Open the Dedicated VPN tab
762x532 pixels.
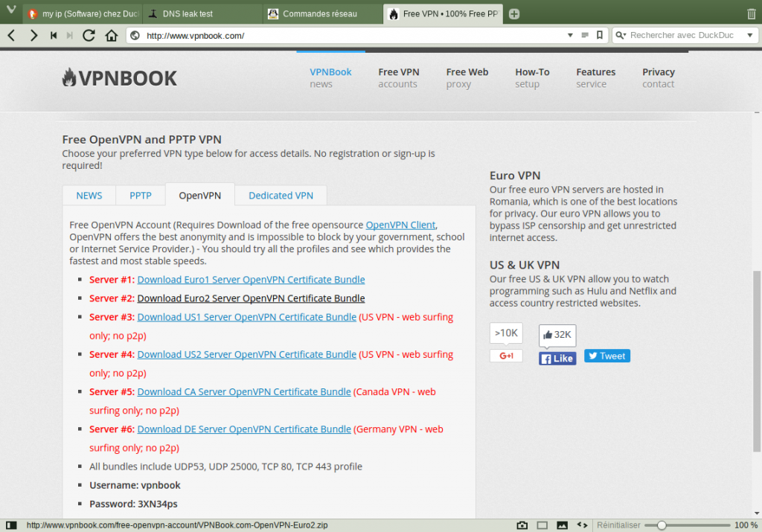point(281,195)
